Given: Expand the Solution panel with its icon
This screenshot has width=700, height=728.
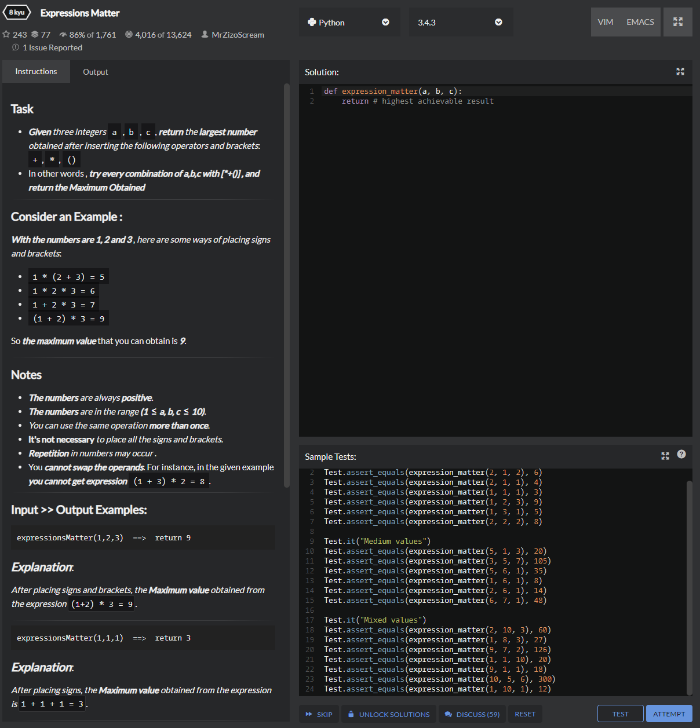Looking at the screenshot, I should pos(680,71).
